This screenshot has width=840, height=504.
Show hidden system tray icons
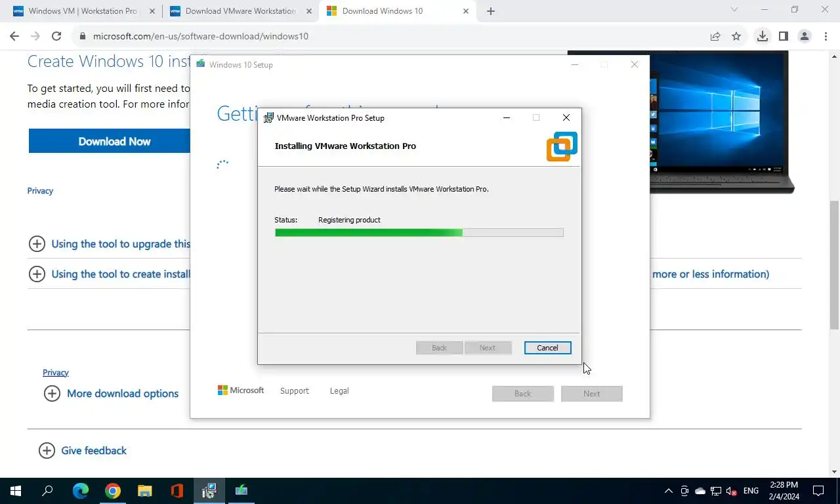coord(669,491)
